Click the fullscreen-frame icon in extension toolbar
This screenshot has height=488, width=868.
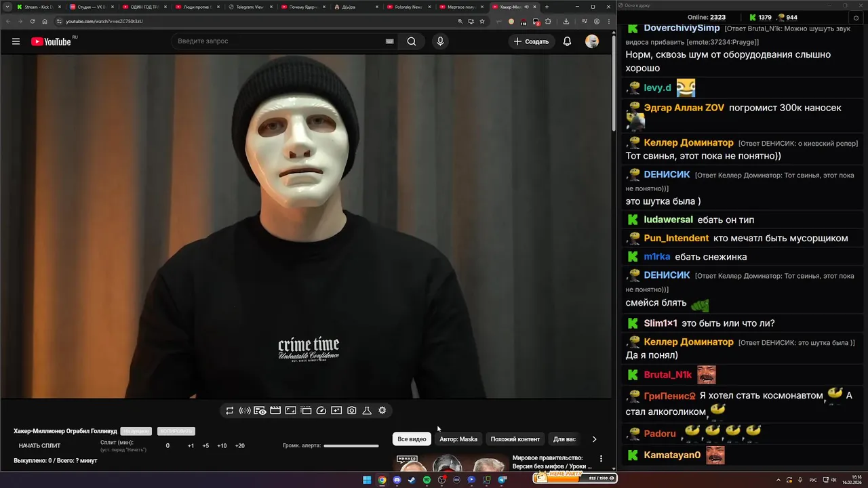click(290, 411)
